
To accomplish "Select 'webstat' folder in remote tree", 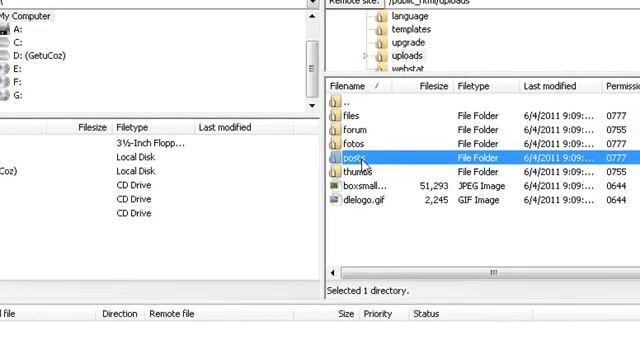I will (x=407, y=69).
